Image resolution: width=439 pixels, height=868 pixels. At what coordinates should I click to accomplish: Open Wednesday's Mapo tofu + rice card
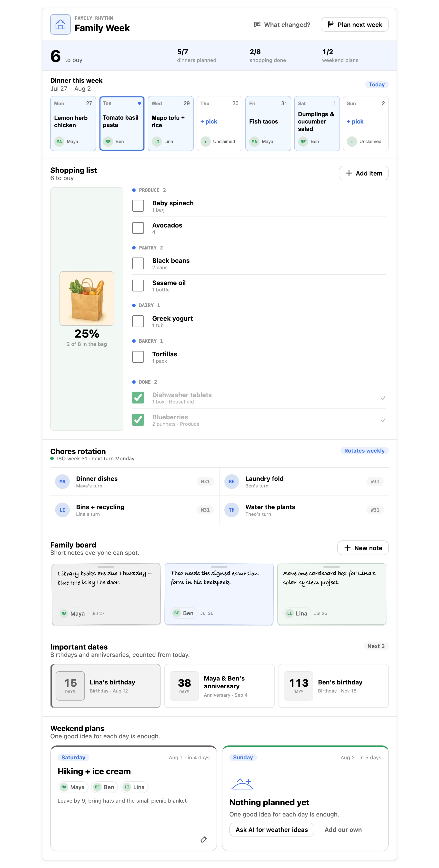tap(171, 123)
